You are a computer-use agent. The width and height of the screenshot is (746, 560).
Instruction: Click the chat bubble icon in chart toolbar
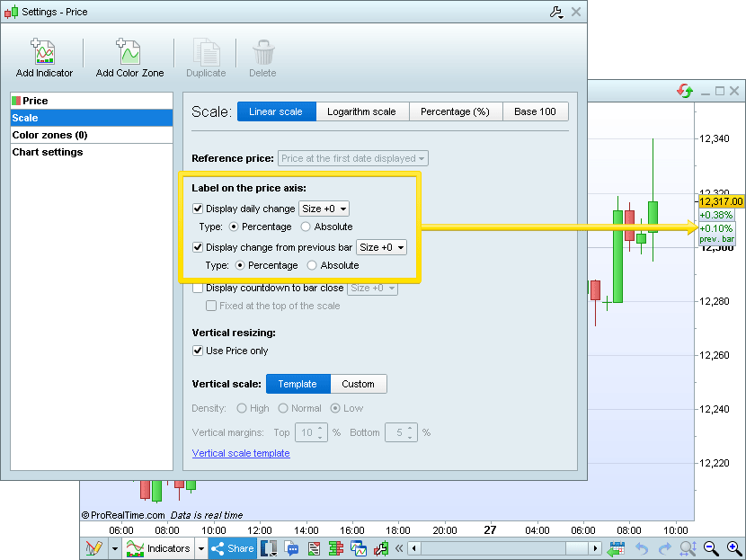[x=292, y=548]
